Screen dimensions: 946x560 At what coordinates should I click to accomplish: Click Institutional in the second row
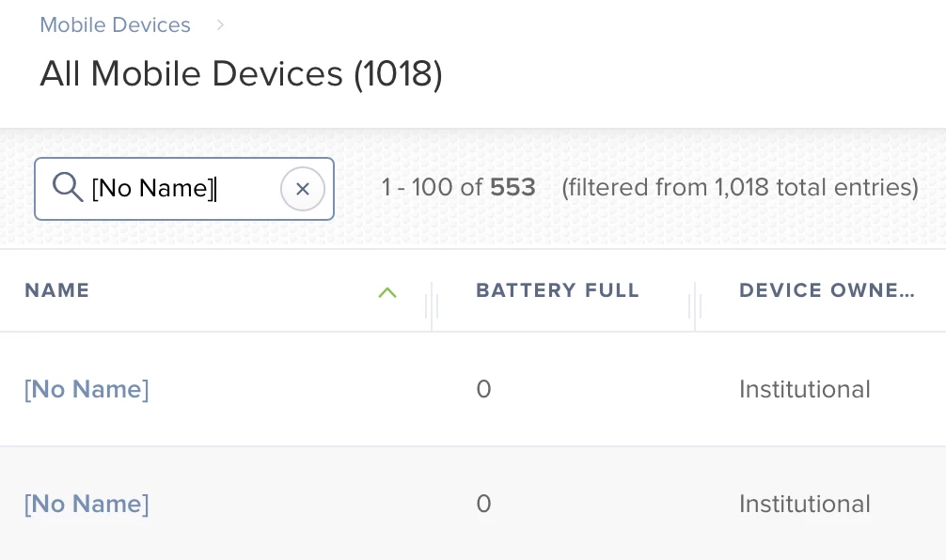tap(805, 504)
